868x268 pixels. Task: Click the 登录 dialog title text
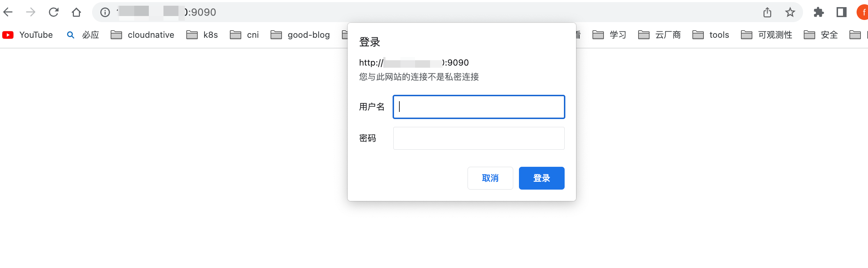(x=370, y=42)
